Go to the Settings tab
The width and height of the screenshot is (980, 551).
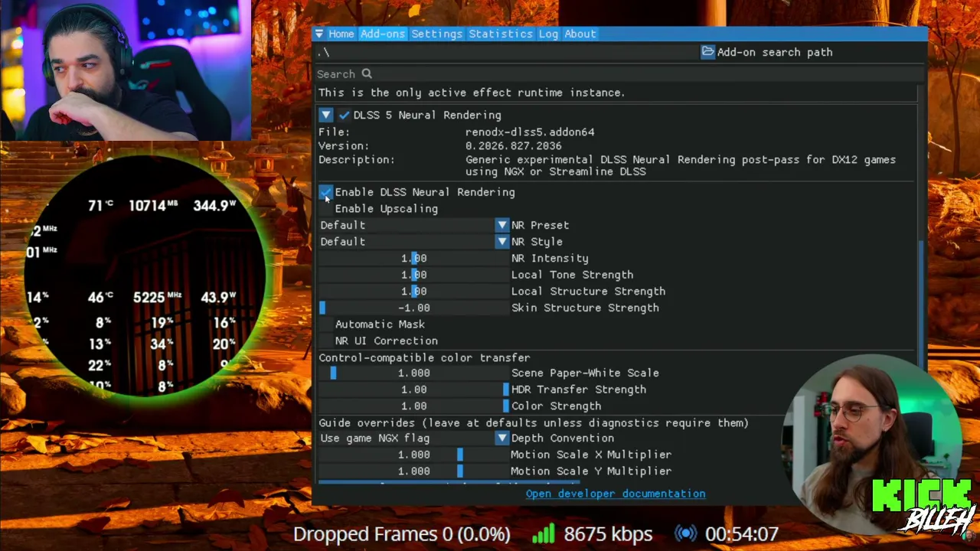click(x=436, y=34)
